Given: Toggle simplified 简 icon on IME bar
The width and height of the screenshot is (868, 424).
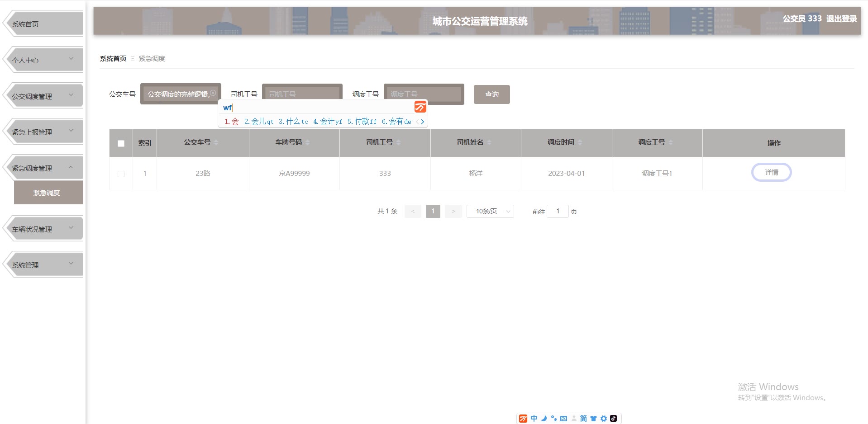Looking at the screenshot, I should (x=583, y=419).
